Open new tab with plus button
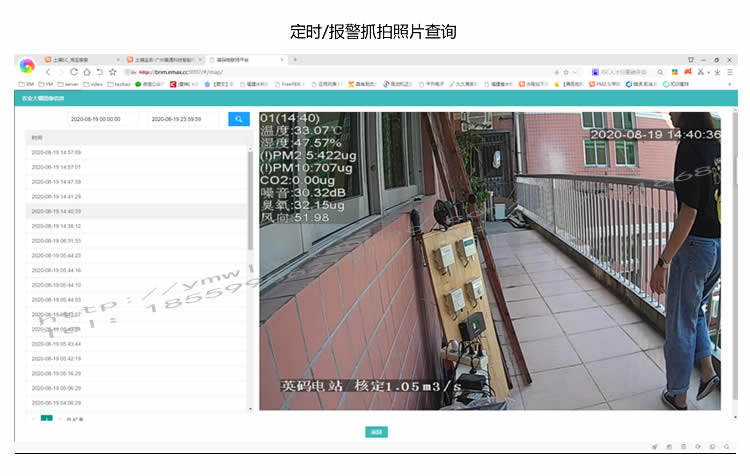Viewport: 750px width, 476px height. pos(295,60)
